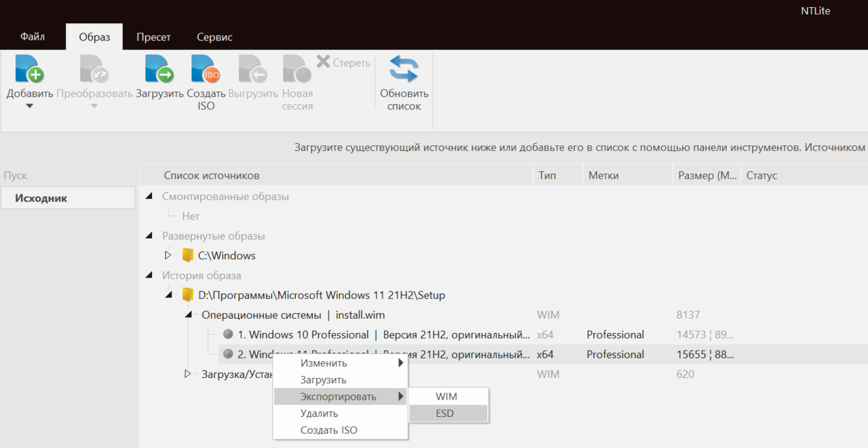Click the Professional label in the highlighted row 2

point(616,354)
